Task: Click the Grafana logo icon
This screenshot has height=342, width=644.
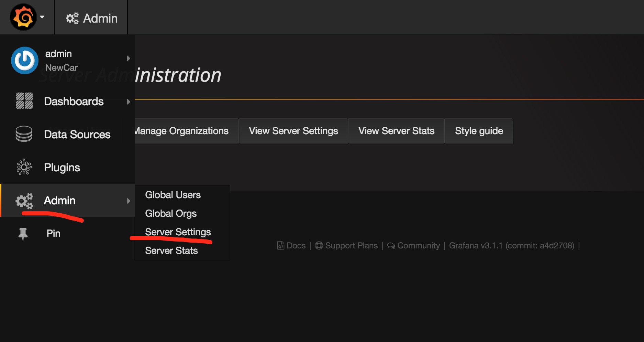Action: coord(23,17)
